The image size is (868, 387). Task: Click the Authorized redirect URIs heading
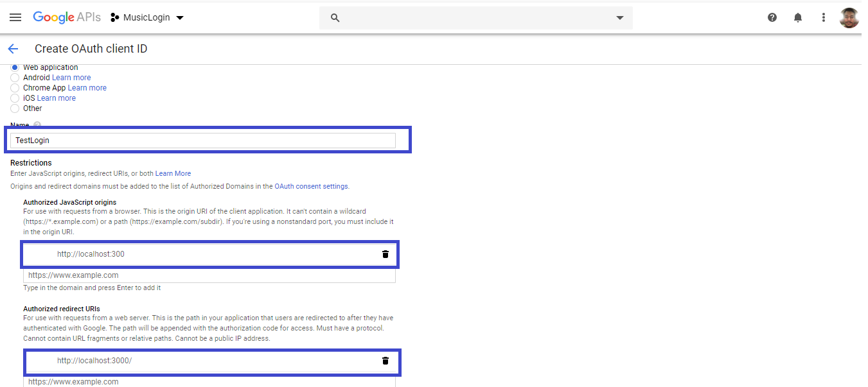point(62,309)
